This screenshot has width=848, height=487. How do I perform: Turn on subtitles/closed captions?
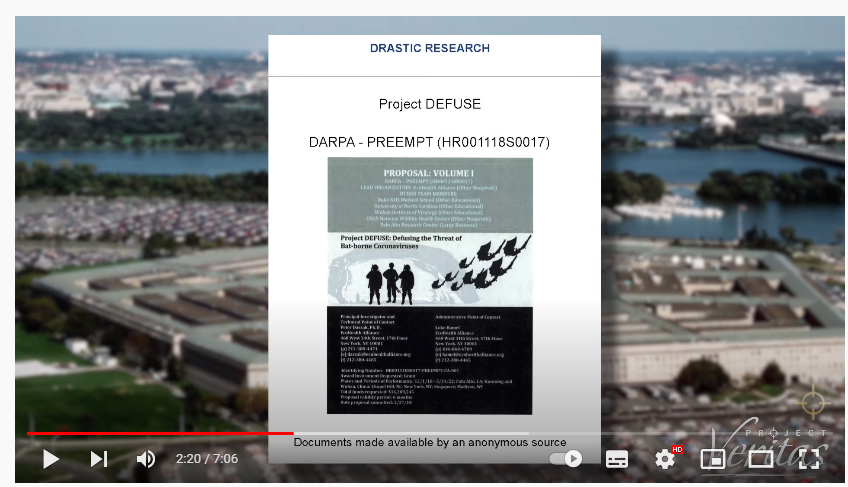(x=617, y=459)
